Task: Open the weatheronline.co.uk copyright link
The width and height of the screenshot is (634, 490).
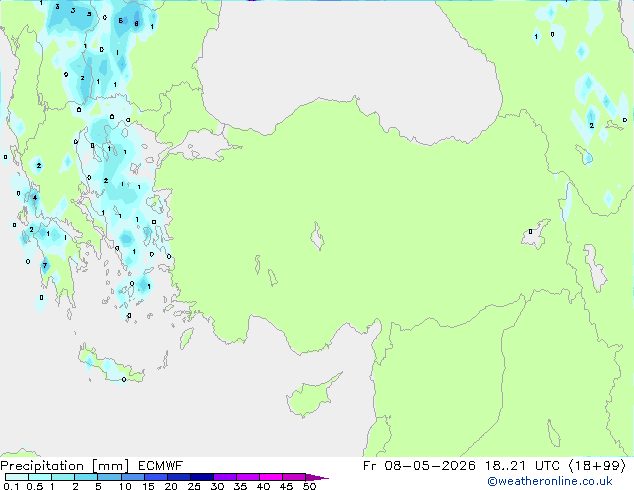Action: (x=549, y=481)
